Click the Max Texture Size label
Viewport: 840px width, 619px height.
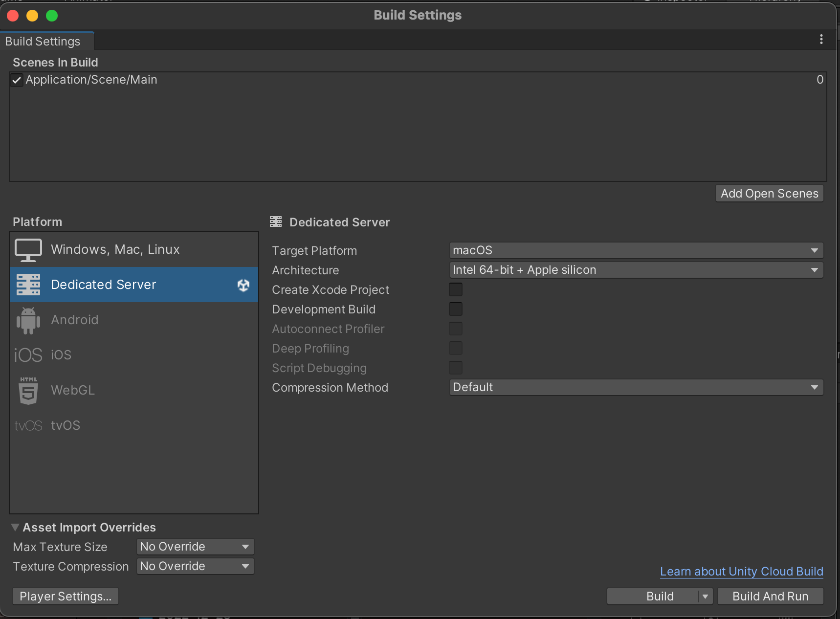60,547
